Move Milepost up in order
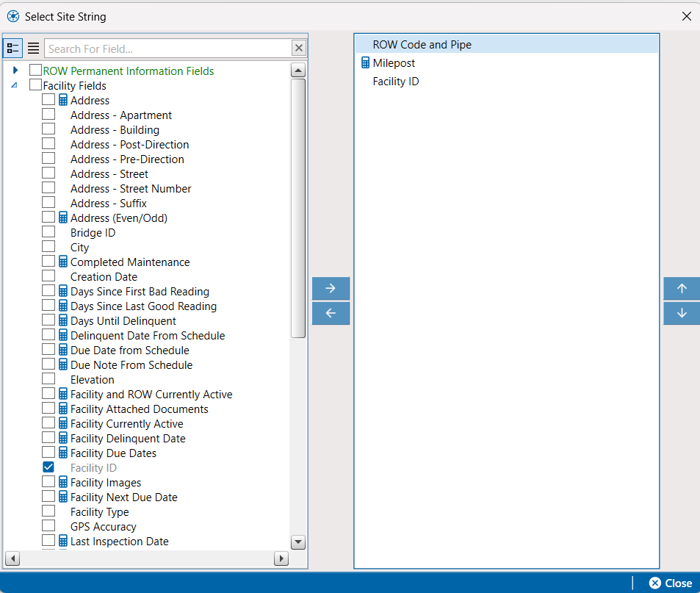 (681, 288)
